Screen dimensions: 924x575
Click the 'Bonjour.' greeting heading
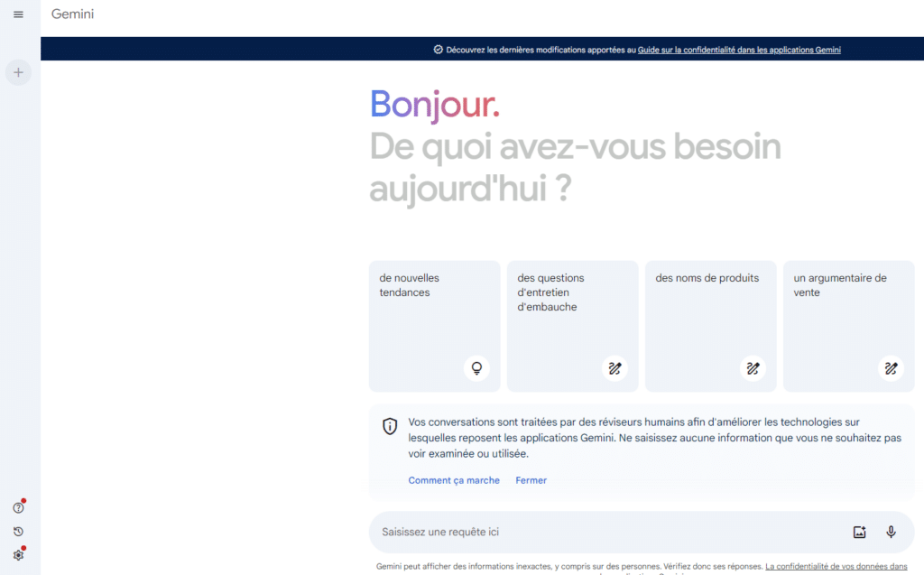[x=434, y=105]
